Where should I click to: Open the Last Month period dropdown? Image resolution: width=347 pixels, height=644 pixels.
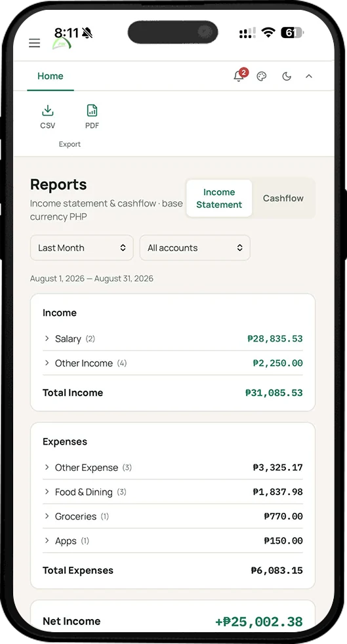click(x=82, y=248)
